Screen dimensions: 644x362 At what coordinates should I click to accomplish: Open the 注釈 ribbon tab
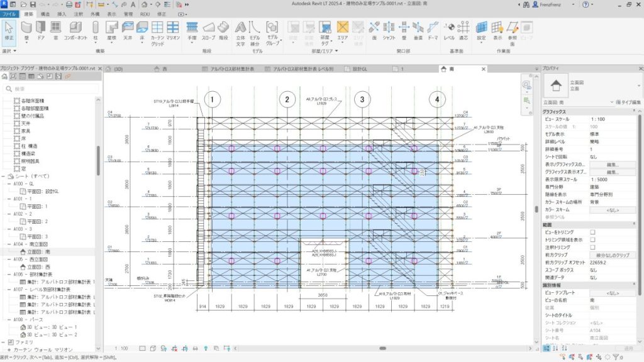click(79, 13)
